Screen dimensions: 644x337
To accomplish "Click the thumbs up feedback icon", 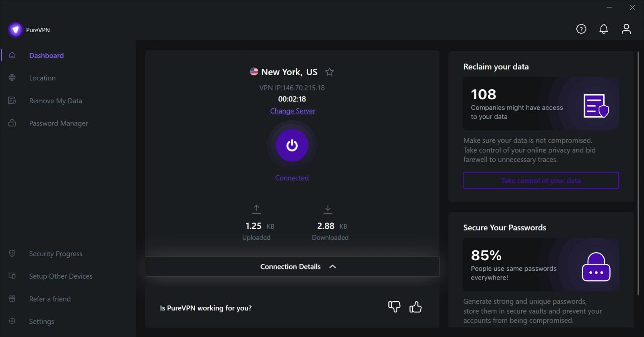I will pyautogui.click(x=415, y=307).
